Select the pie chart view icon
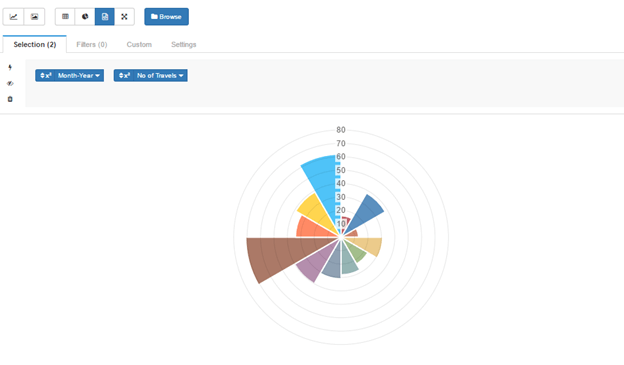Viewport: 624px width, 365px height. (85, 17)
